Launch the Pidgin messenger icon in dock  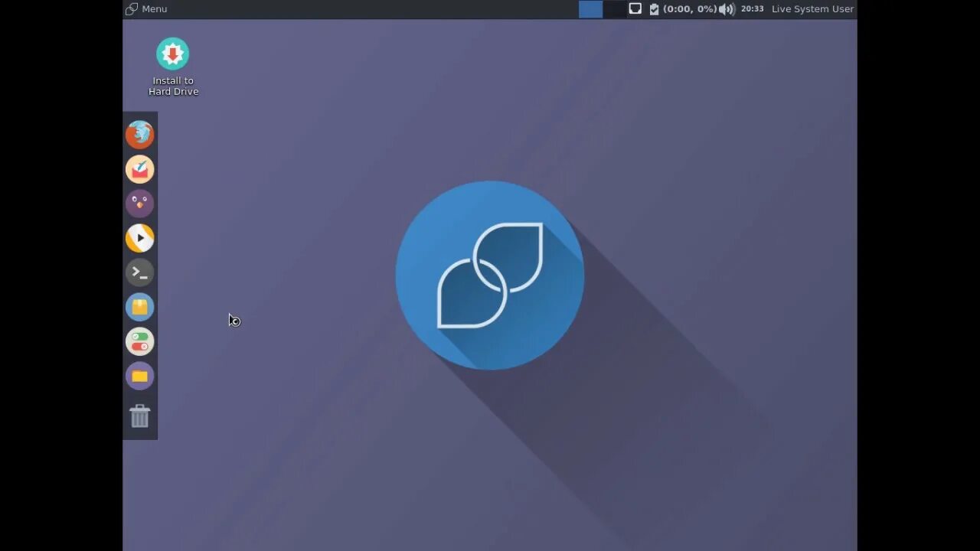(x=140, y=204)
